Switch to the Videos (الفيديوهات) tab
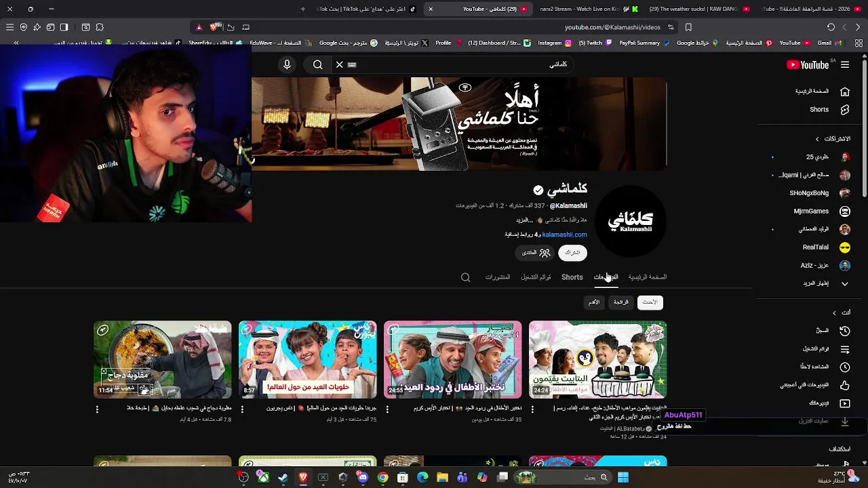Viewport: 868px width, 488px height. coord(606,277)
